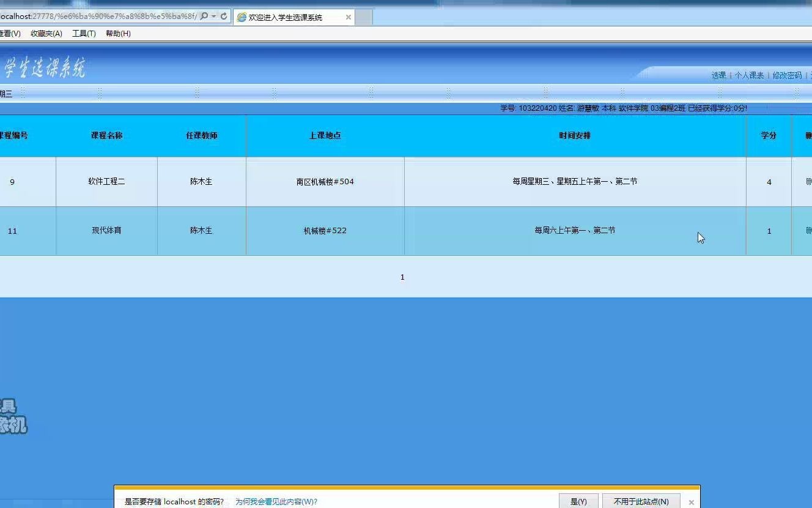The width and height of the screenshot is (812, 508).
Task: Open a new tab beside the current tab
Action: pyautogui.click(x=364, y=18)
